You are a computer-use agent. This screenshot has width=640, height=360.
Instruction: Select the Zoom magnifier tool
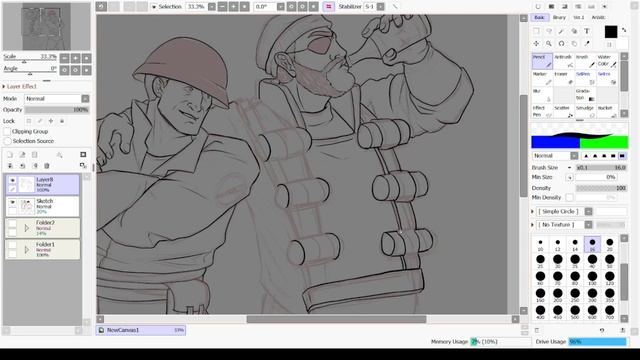pos(549,43)
